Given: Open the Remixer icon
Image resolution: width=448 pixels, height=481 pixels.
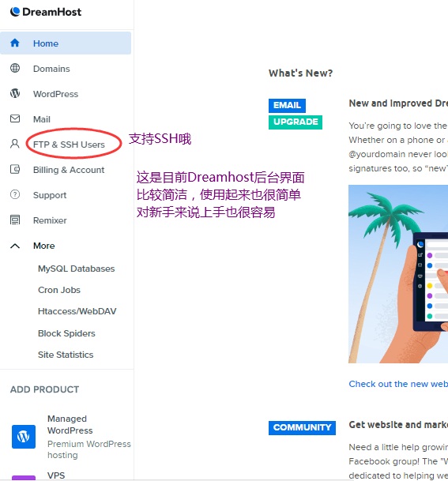Looking at the screenshot, I should click(15, 220).
